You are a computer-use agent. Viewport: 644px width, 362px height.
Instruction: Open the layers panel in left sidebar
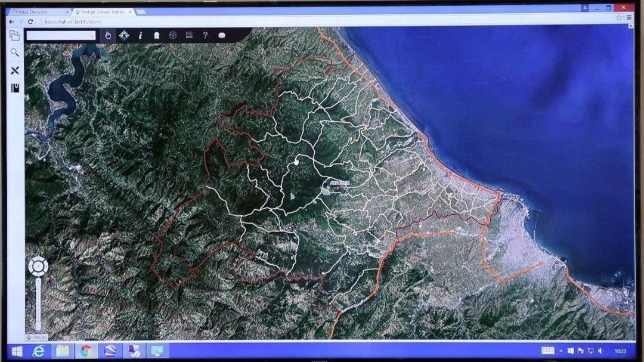click(15, 35)
